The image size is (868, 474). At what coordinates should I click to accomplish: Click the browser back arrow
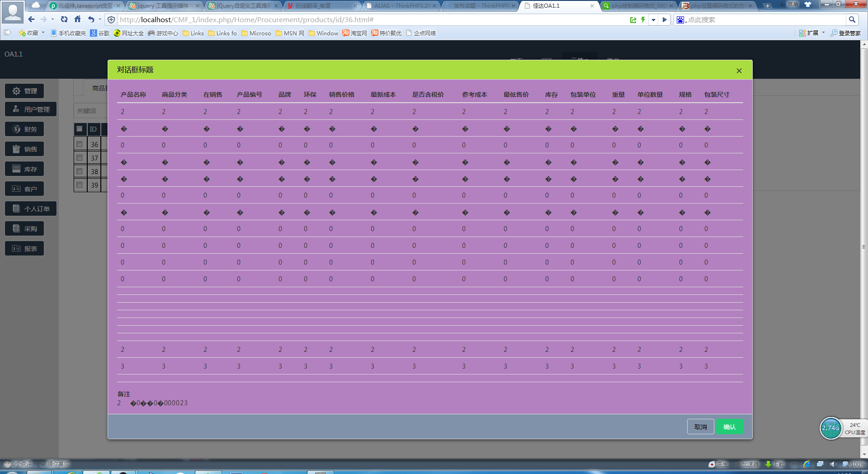pyautogui.click(x=31, y=19)
